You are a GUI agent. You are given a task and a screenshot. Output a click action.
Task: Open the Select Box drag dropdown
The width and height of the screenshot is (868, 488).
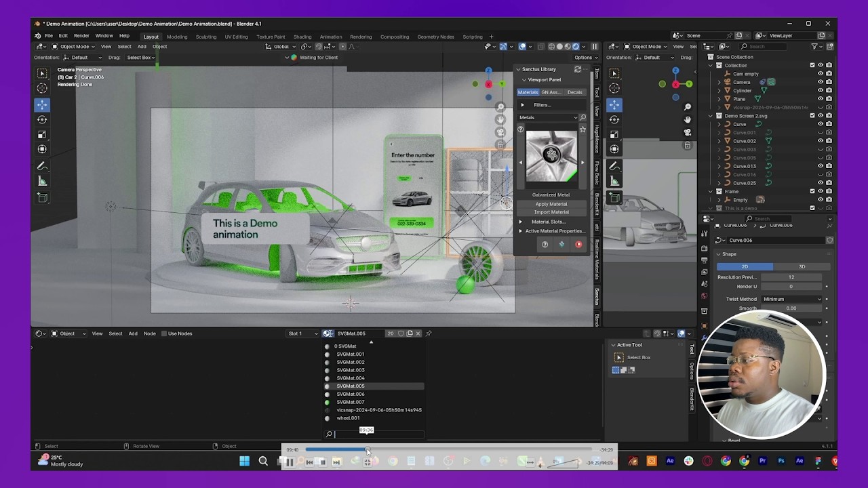click(141, 58)
